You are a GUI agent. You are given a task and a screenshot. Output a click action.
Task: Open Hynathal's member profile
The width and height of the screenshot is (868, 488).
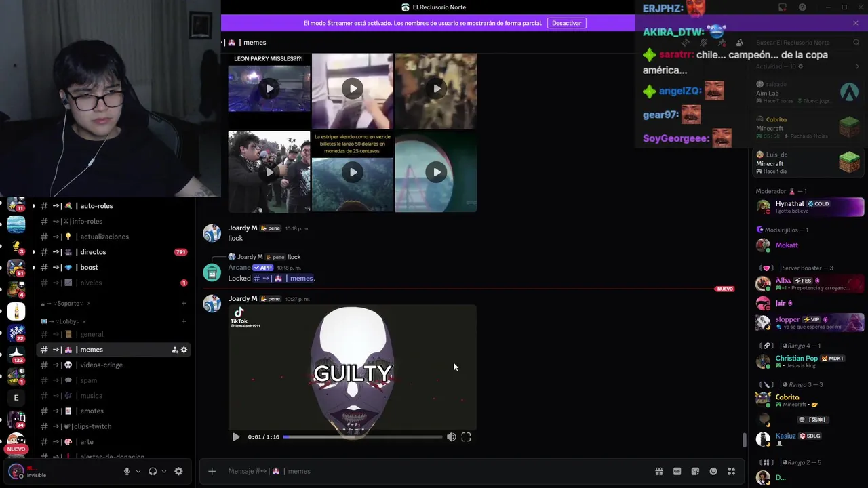[x=810, y=207]
